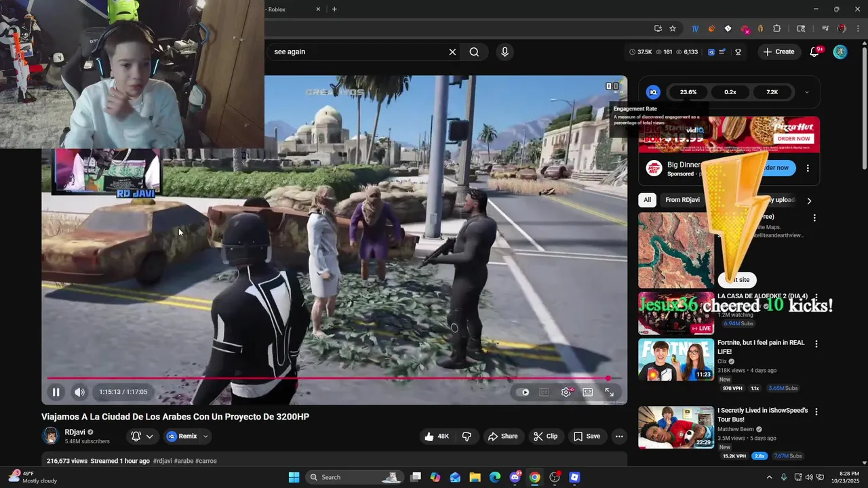Mute the video with the speaker icon
This screenshot has width=868, height=488.
tap(79, 392)
